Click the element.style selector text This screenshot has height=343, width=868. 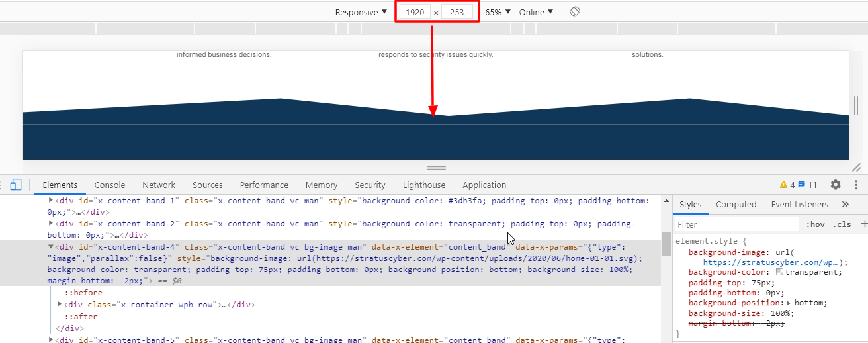(707, 241)
